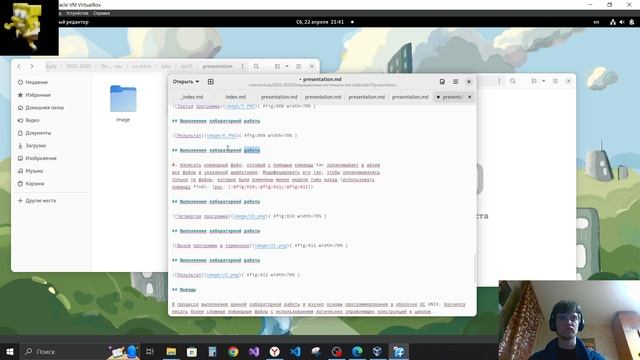This screenshot has width=640, height=360.
Task: Click the save document icon in the text editor
Action: point(442,82)
